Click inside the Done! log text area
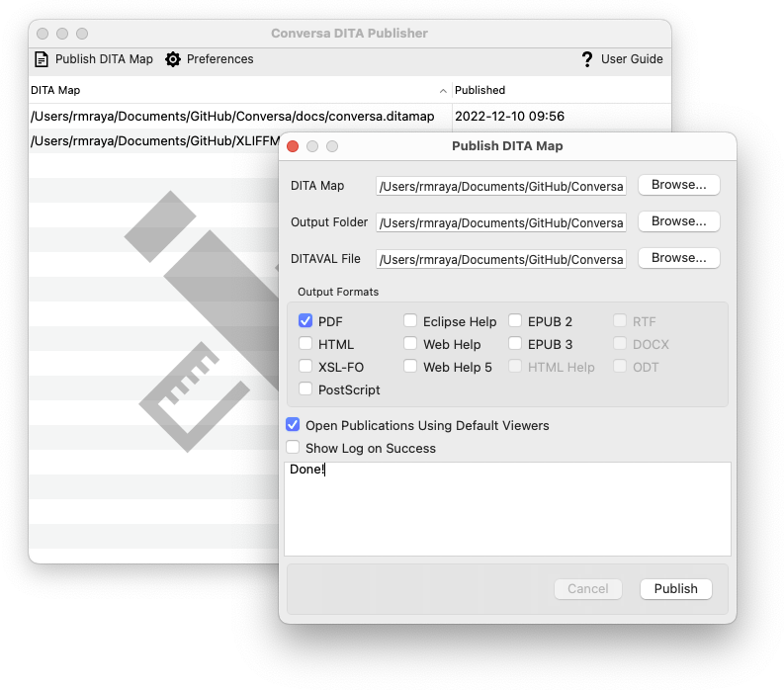784x690 pixels. 507,509
